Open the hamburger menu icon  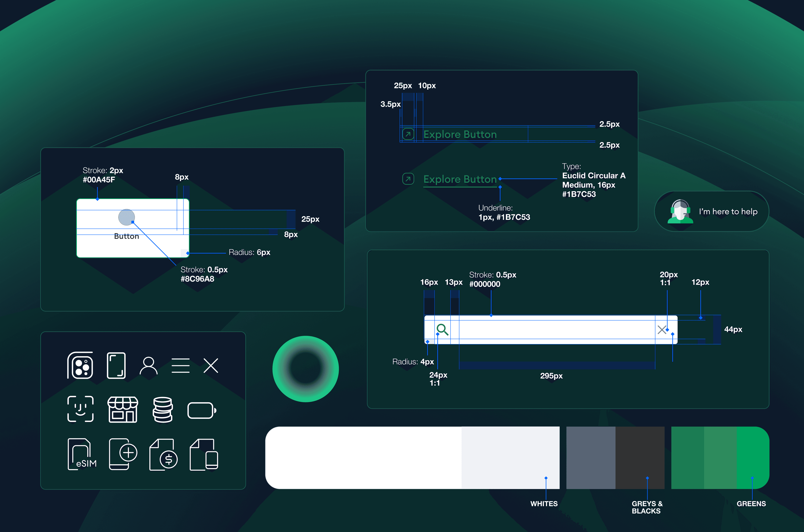pyautogui.click(x=181, y=366)
